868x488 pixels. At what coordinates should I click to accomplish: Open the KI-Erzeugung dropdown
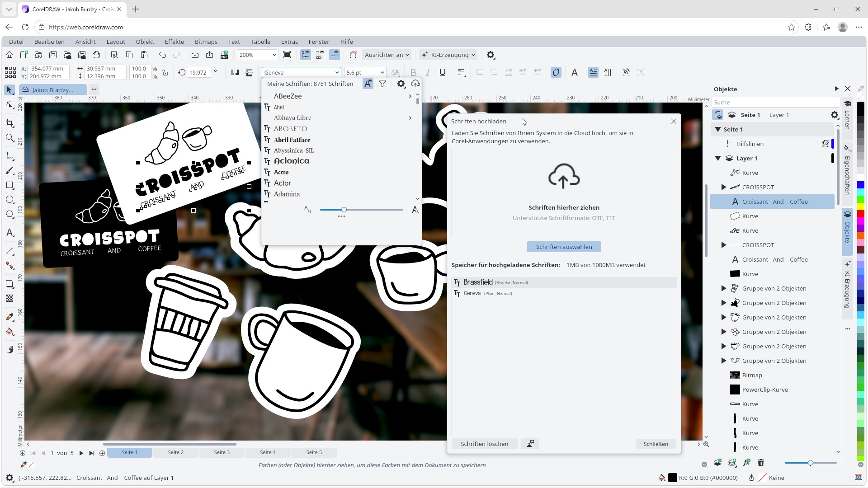[448, 55]
